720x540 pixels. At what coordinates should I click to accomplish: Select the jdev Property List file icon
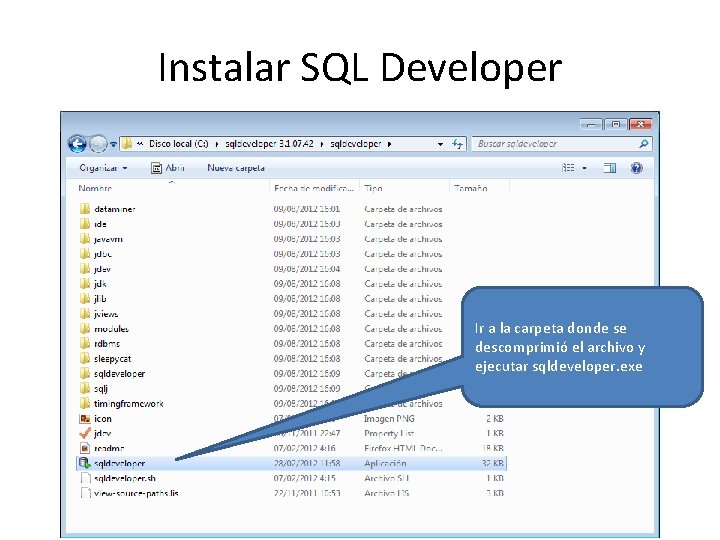tap(84, 433)
